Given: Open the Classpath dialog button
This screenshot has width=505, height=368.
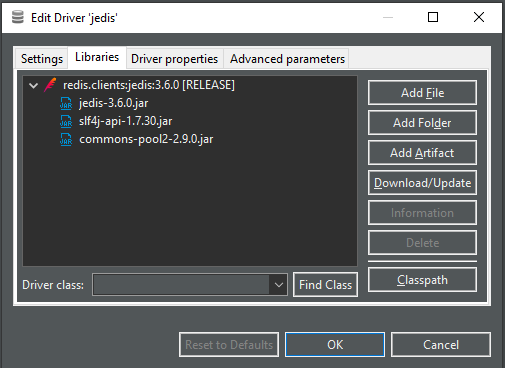Looking at the screenshot, I should (x=422, y=280).
